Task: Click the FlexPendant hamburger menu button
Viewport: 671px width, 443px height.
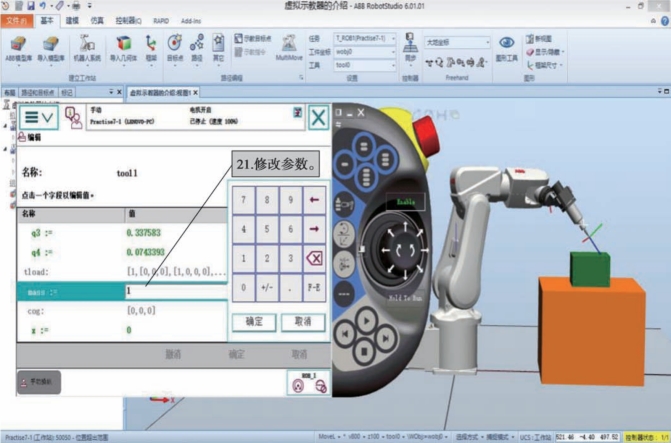Action: coord(39,117)
